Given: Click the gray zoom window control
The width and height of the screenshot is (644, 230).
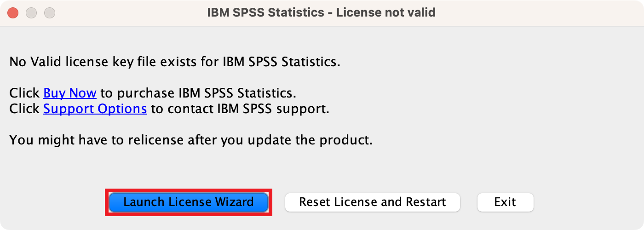Looking at the screenshot, I should [50, 13].
